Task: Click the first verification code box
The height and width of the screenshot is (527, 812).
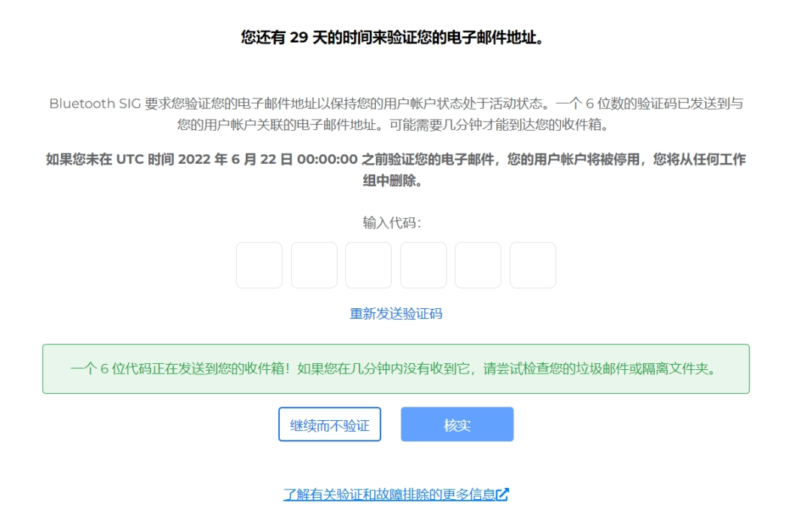Action: (259, 265)
